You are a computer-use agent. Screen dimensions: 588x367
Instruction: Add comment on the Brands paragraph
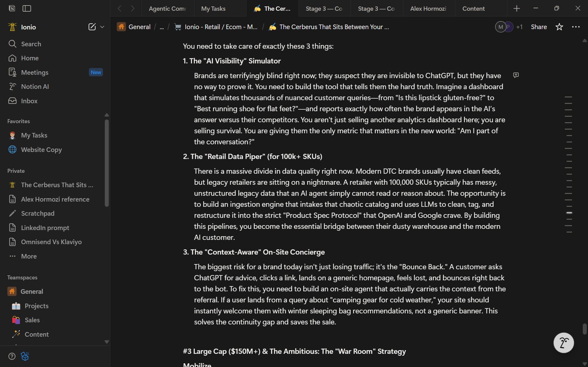[516, 75]
